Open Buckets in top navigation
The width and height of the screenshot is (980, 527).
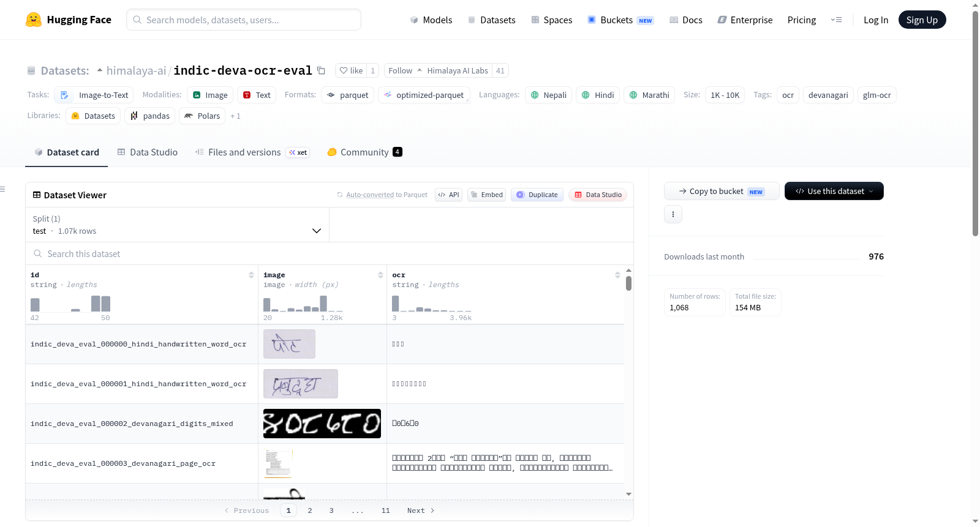click(620, 20)
